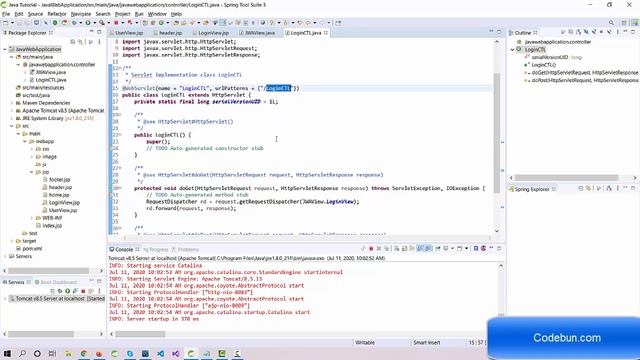Open Package Explorer view menu (three dots)
Viewport: 640px width, 360px height.
click(x=99, y=42)
